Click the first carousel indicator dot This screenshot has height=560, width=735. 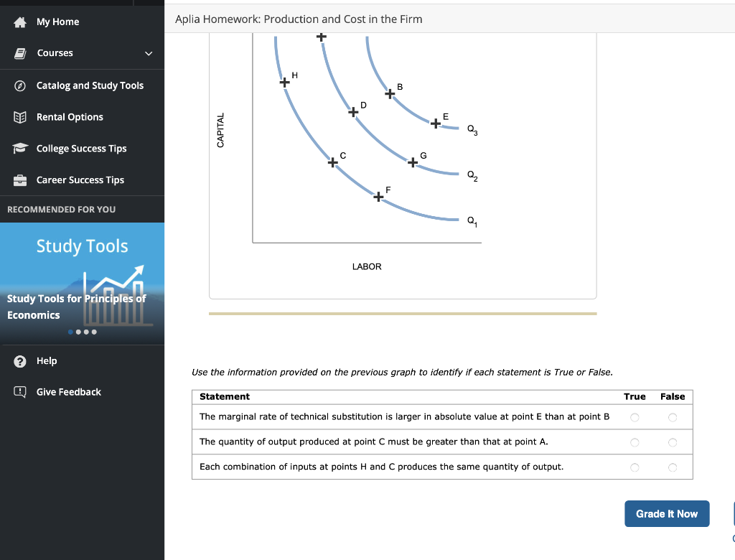click(x=70, y=332)
